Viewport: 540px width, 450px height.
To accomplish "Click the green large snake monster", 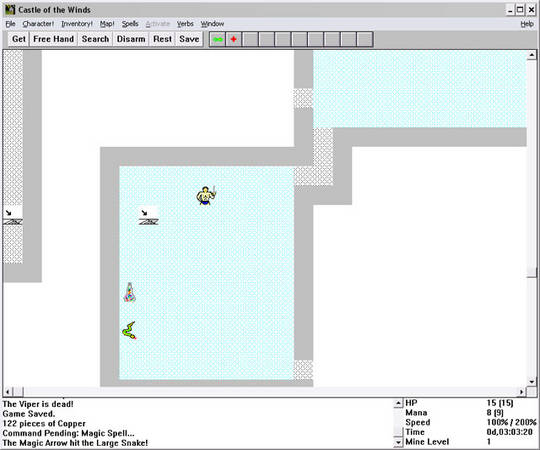I will click(129, 330).
